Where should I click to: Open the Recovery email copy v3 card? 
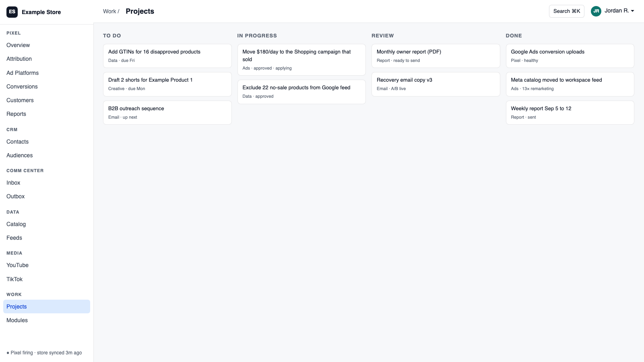click(x=436, y=84)
